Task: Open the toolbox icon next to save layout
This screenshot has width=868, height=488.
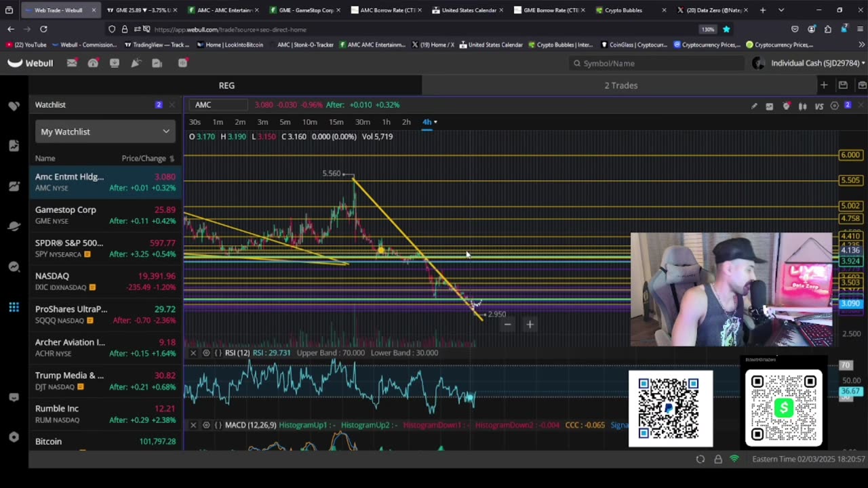Action: pos(862,85)
